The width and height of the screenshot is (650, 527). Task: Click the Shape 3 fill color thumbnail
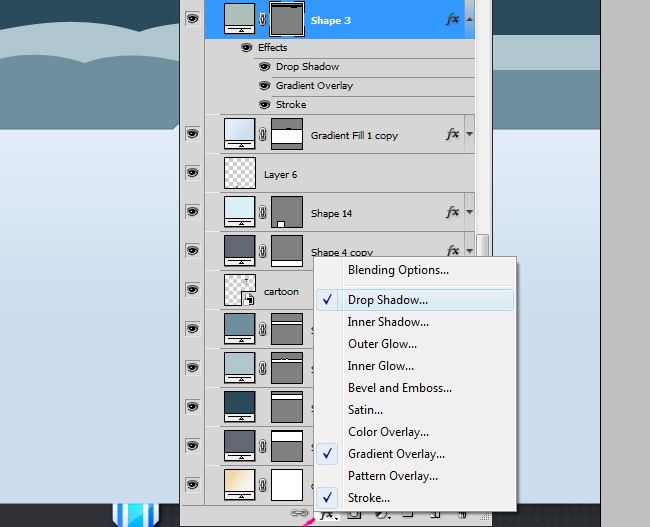tap(240, 20)
